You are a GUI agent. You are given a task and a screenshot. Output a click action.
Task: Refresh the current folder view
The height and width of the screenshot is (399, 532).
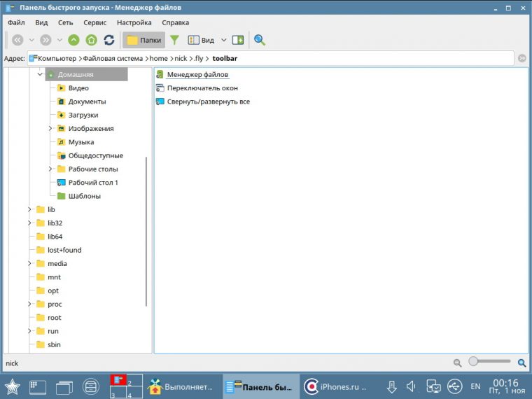[109, 40]
